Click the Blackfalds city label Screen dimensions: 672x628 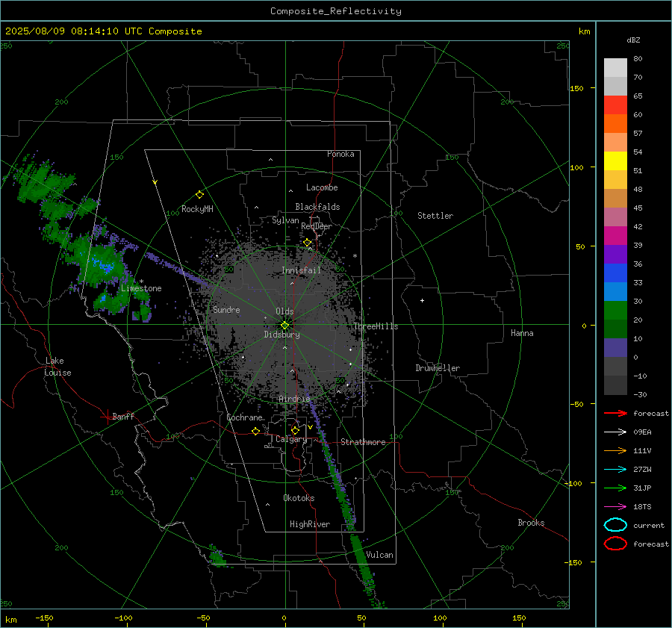[317, 207]
